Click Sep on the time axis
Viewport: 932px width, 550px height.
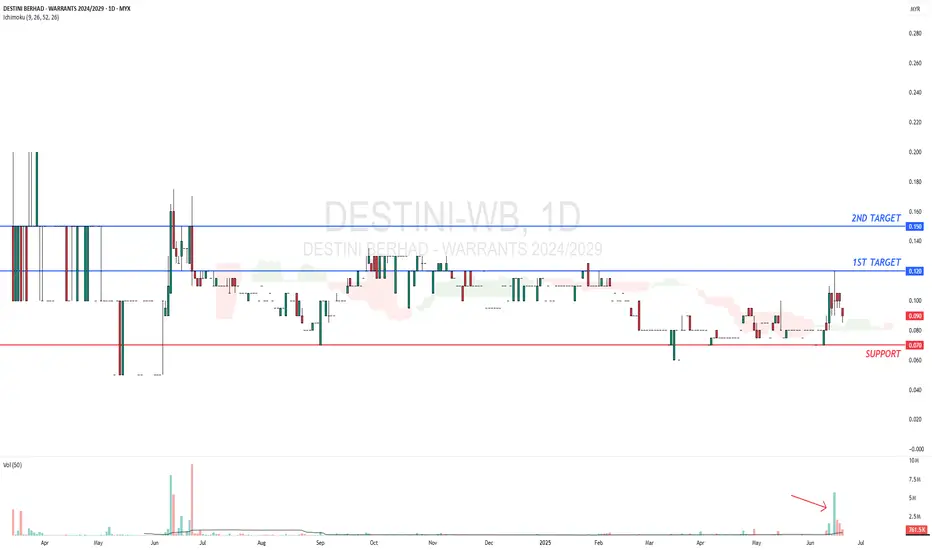[x=320, y=543]
